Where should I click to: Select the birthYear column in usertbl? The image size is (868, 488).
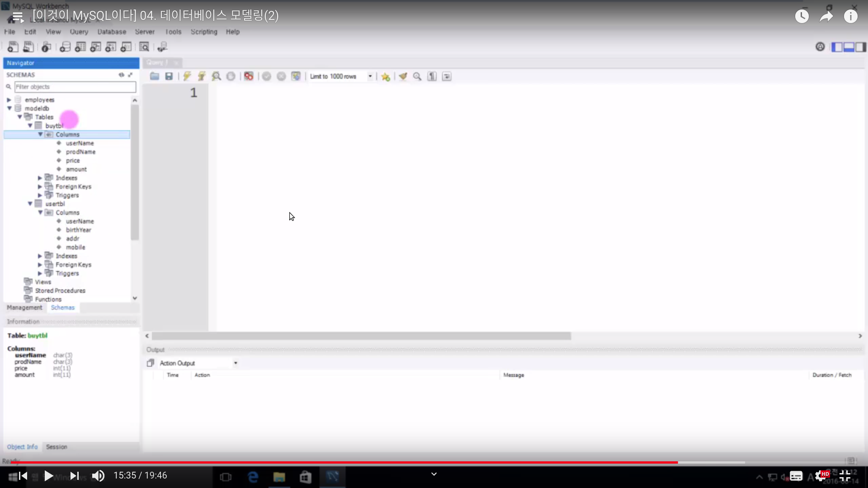click(78, 230)
